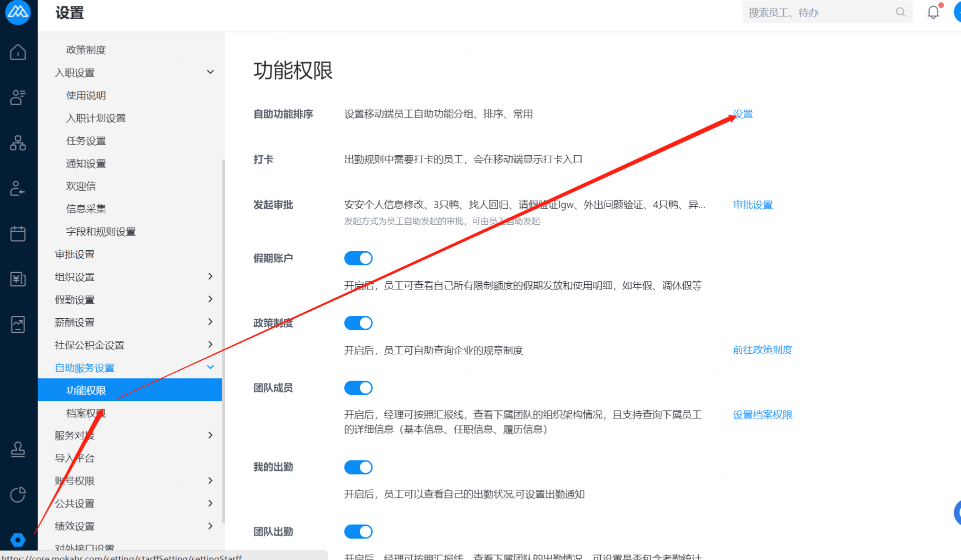The height and width of the screenshot is (560, 961).
Task: Click the Moka logo icon
Action: click(x=18, y=12)
